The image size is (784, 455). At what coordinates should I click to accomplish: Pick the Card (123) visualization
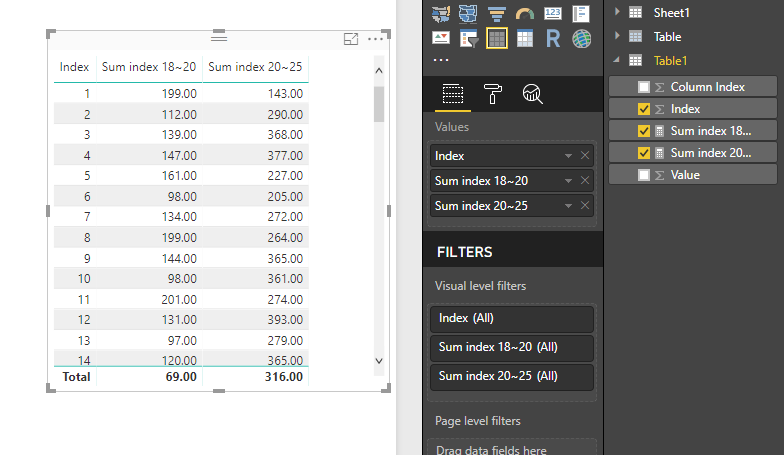[552, 14]
